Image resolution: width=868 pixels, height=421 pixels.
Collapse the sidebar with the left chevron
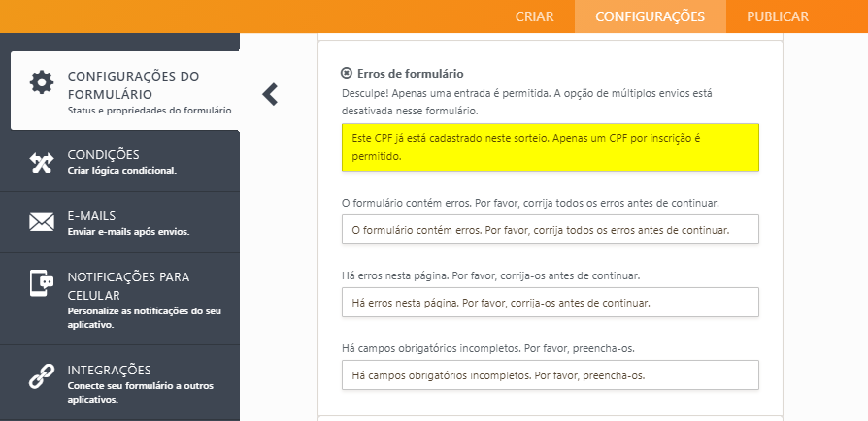(x=270, y=94)
